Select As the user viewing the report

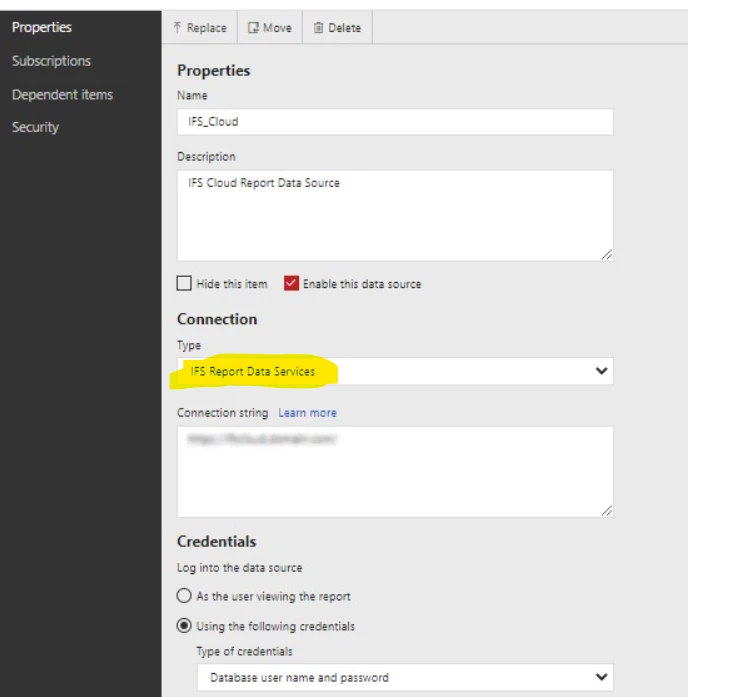184,596
